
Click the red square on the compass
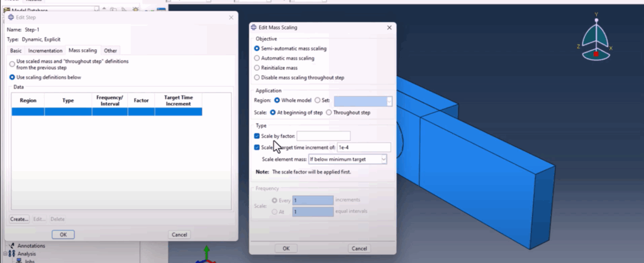pos(596,54)
